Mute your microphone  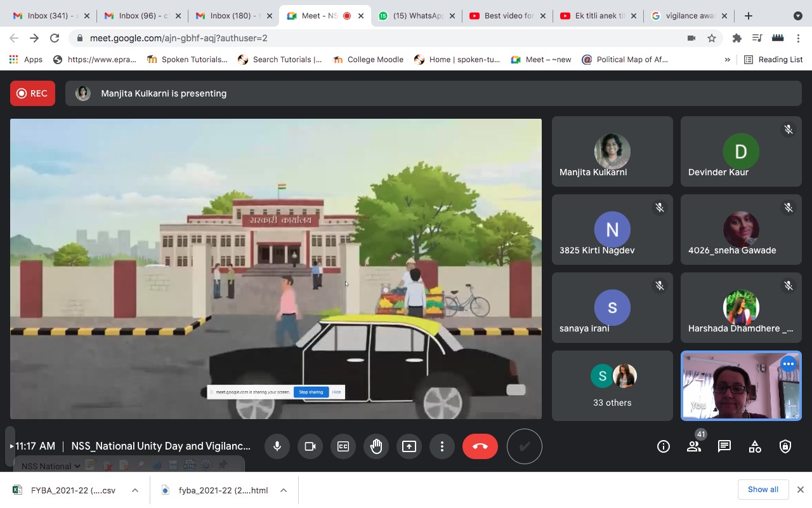[277, 446]
